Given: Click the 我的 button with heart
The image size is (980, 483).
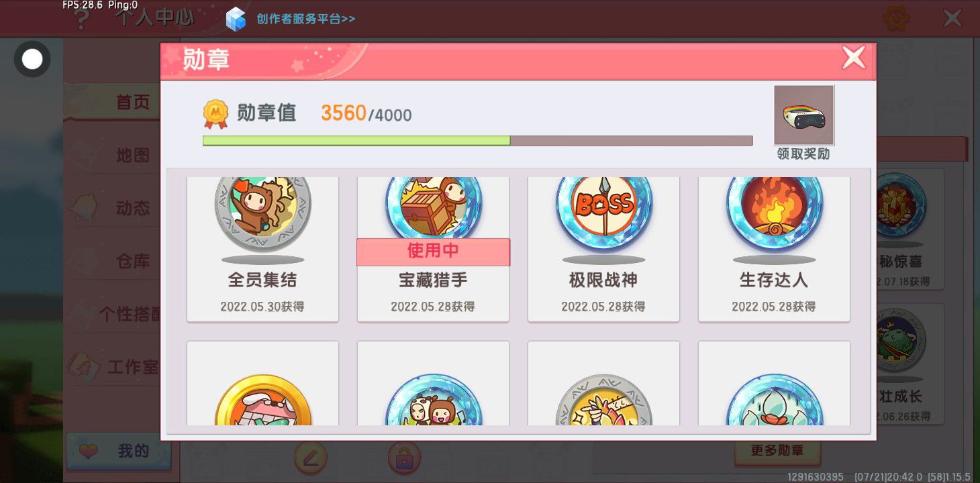Looking at the screenshot, I should click(x=119, y=451).
